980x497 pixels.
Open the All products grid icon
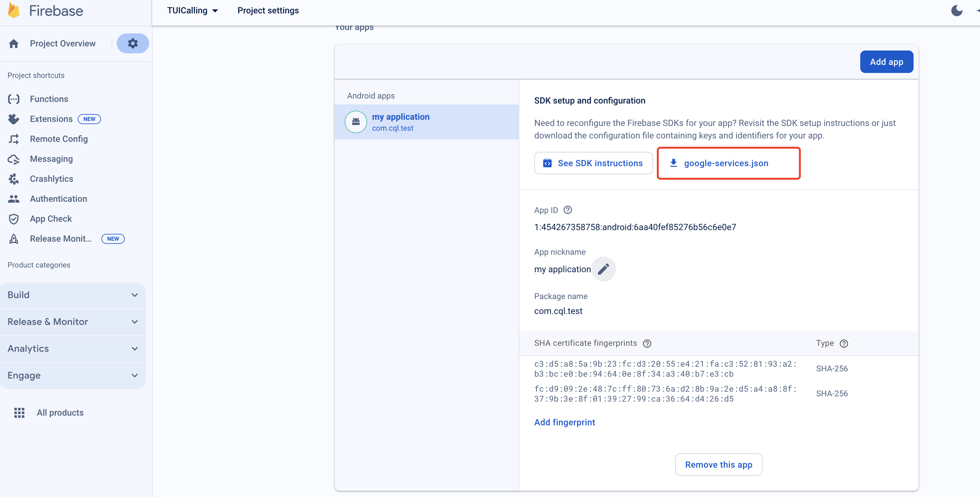coord(19,413)
